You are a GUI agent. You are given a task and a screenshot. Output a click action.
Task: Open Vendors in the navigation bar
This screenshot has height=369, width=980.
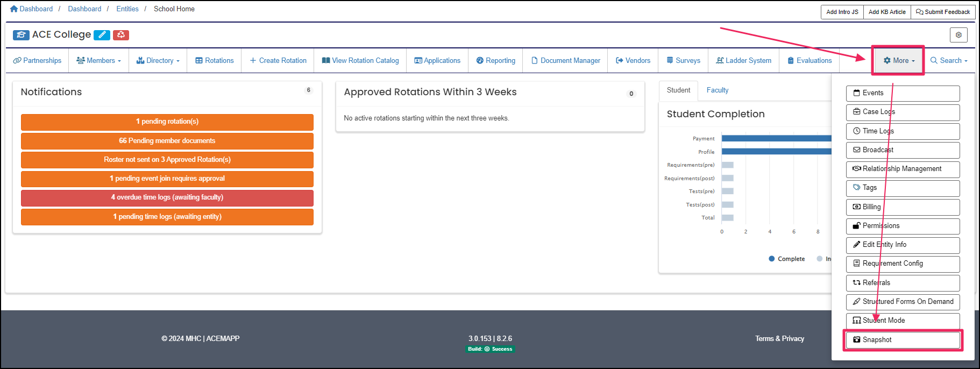pos(633,61)
